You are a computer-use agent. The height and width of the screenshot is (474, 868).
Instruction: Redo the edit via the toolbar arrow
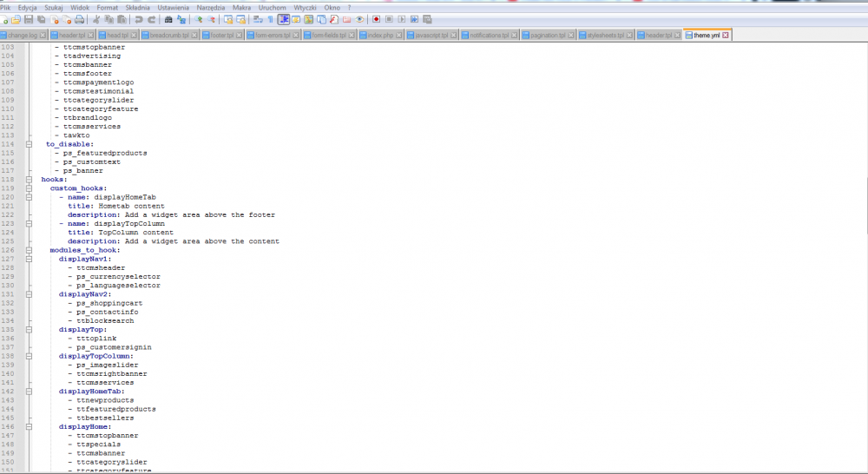(x=151, y=19)
